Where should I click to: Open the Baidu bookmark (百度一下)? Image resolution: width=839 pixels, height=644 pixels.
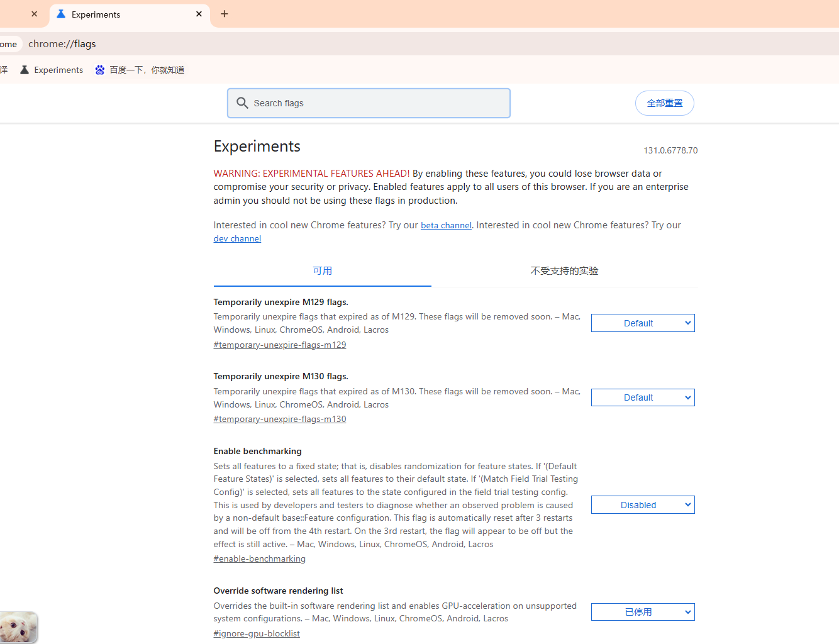point(140,70)
